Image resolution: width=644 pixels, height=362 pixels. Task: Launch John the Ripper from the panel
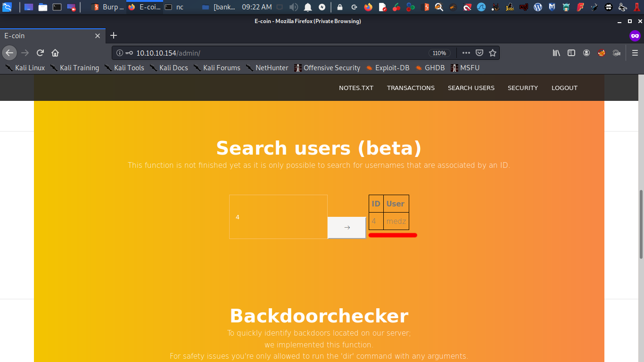coord(510,7)
